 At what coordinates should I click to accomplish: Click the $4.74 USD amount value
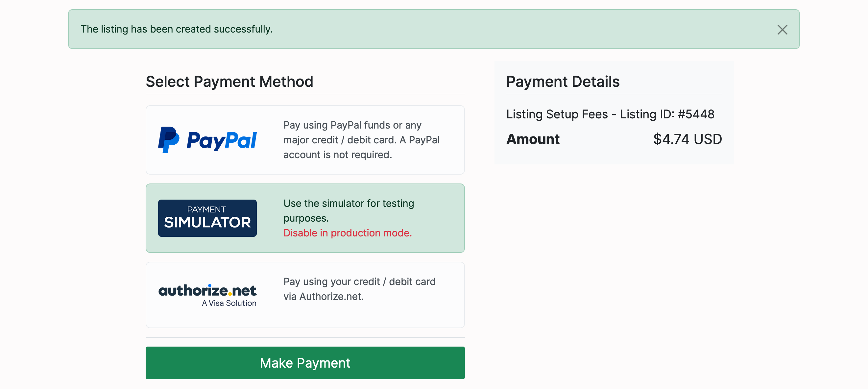687,139
